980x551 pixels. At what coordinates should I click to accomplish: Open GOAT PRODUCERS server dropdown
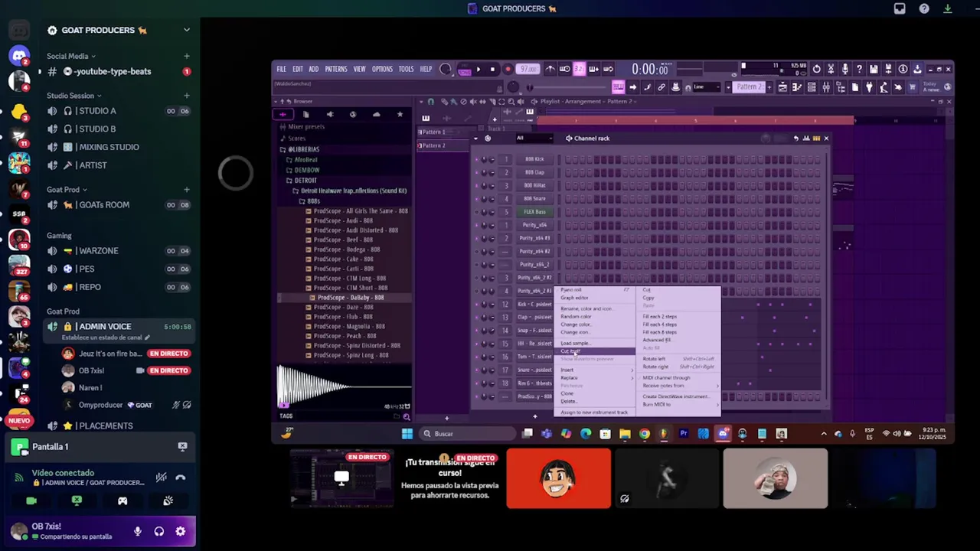186,30
